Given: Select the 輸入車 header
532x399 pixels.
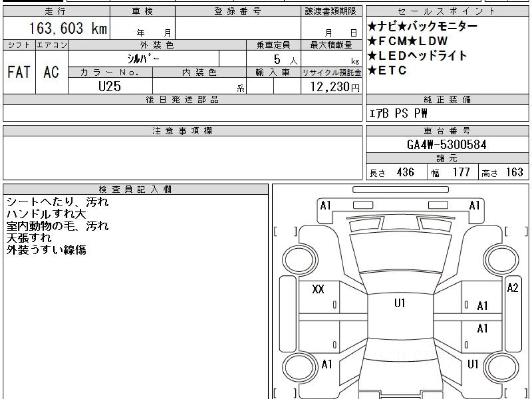Looking at the screenshot, I should pyautogui.click(x=274, y=72).
